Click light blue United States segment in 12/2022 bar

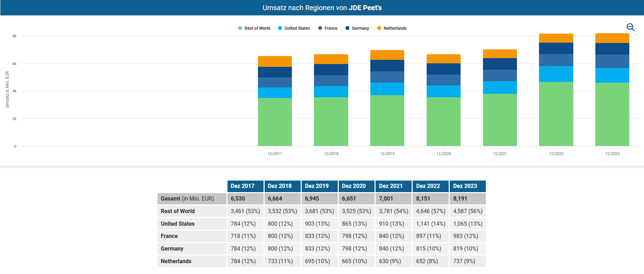556,74
